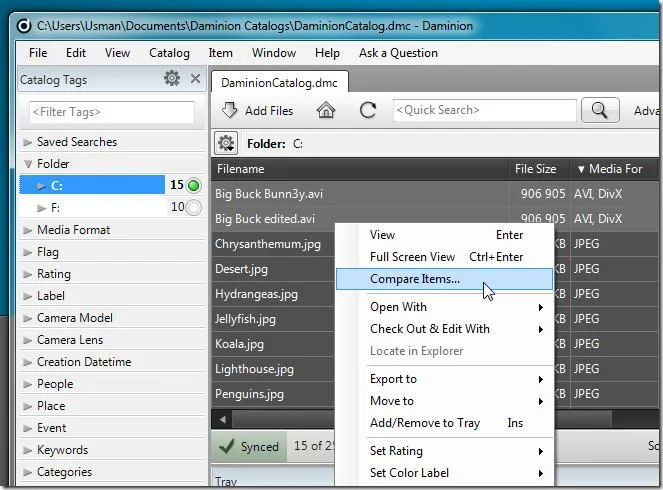The width and height of the screenshot is (663, 490).
Task: Click the Ask a Question link
Action: [x=398, y=53]
